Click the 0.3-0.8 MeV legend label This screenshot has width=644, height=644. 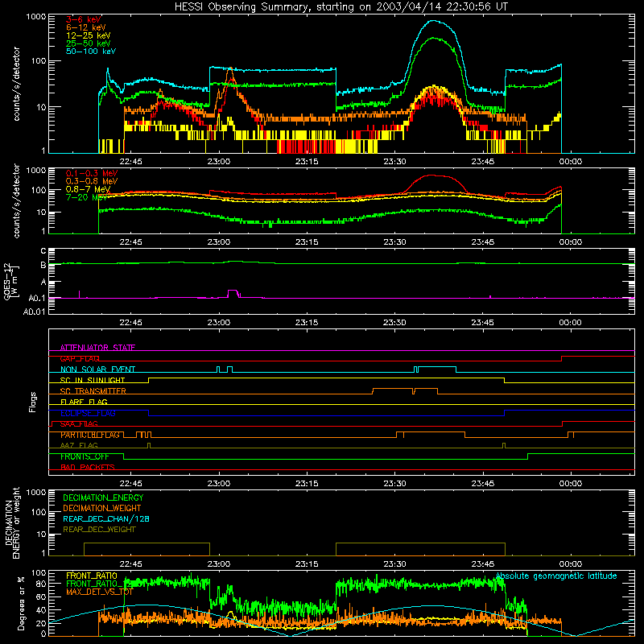92,181
